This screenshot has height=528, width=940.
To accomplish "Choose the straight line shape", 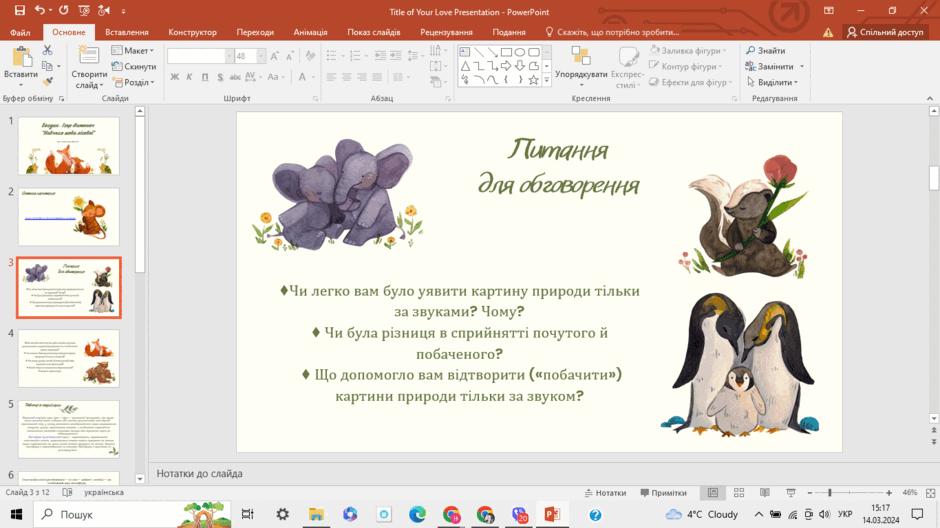I will coord(478,52).
